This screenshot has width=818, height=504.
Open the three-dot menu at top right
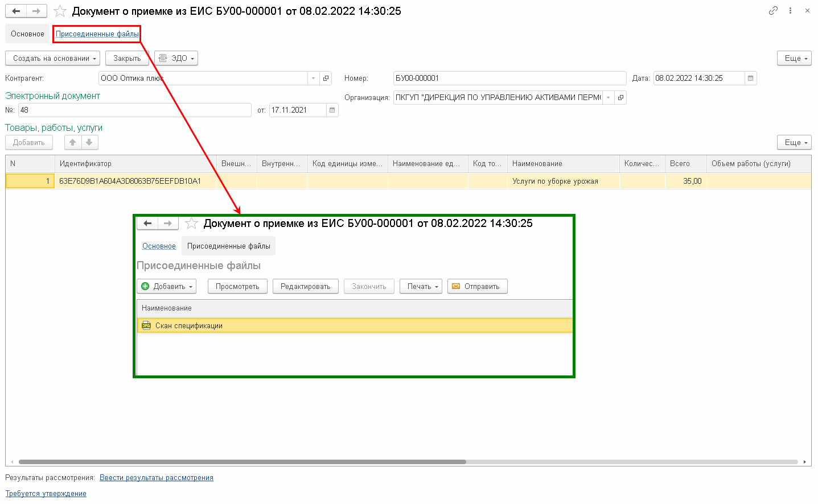790,10
